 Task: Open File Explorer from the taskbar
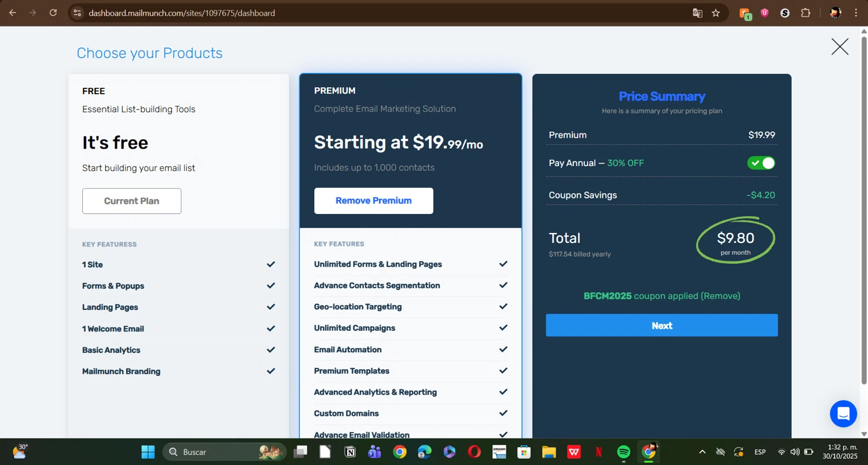549,452
